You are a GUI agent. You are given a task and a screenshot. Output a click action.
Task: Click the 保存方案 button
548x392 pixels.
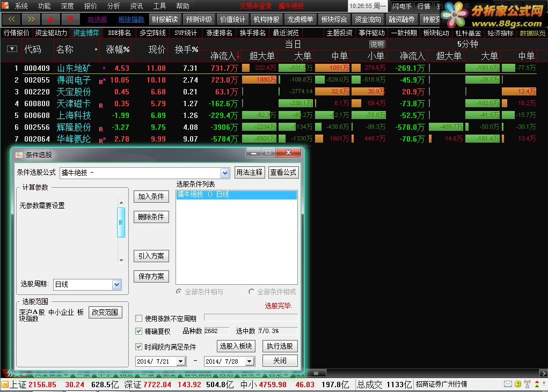click(151, 276)
